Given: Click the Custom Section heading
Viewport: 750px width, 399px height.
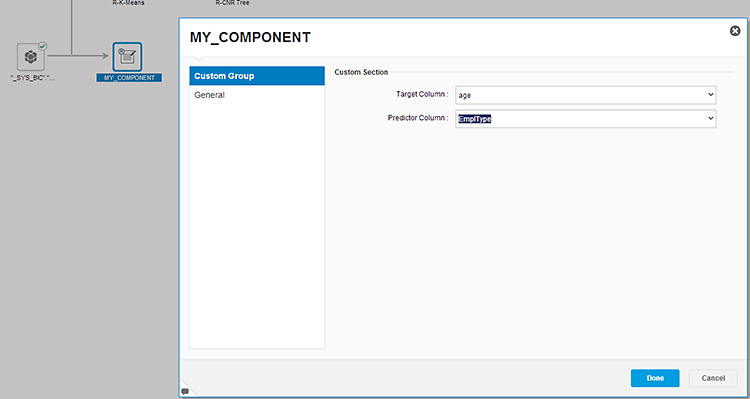Looking at the screenshot, I should (361, 72).
